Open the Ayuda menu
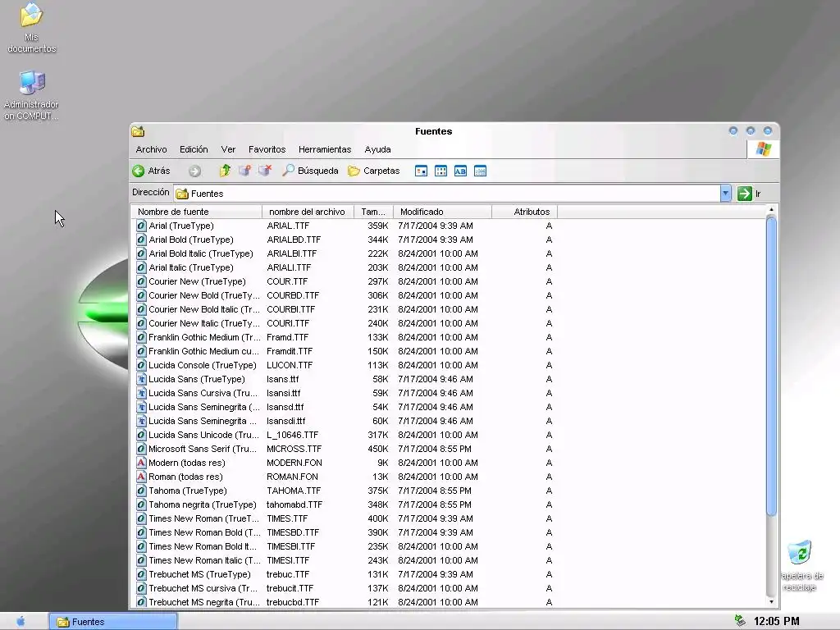This screenshot has width=840, height=630. tap(377, 149)
